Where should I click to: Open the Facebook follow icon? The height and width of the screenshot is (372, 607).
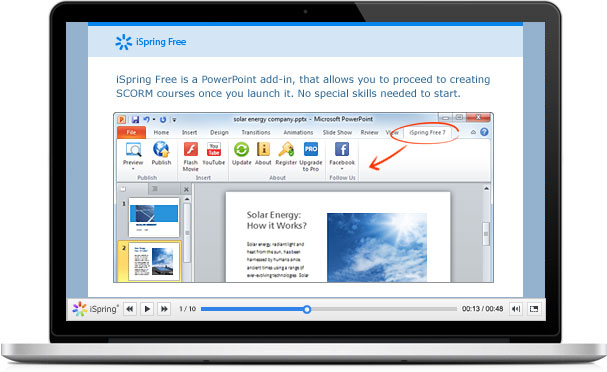pyautogui.click(x=342, y=149)
